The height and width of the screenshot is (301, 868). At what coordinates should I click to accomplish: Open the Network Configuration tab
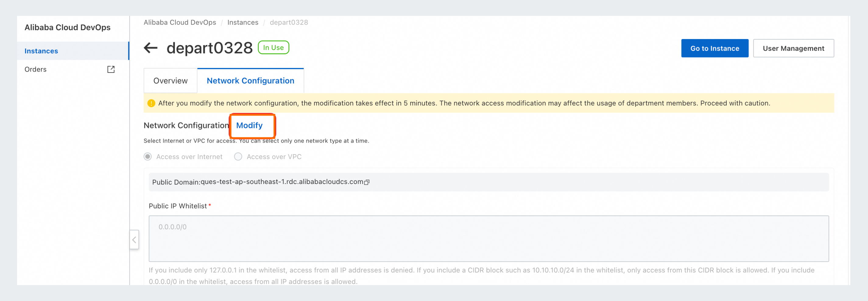(x=250, y=81)
